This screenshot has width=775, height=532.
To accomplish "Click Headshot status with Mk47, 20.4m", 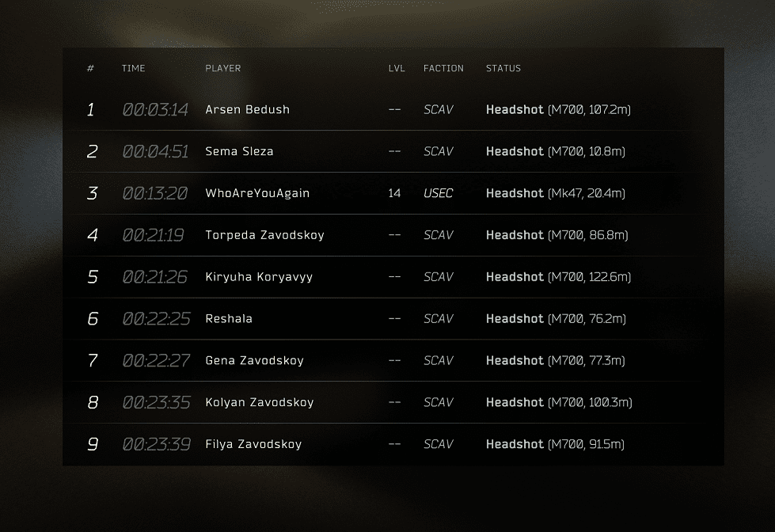I will (x=556, y=193).
